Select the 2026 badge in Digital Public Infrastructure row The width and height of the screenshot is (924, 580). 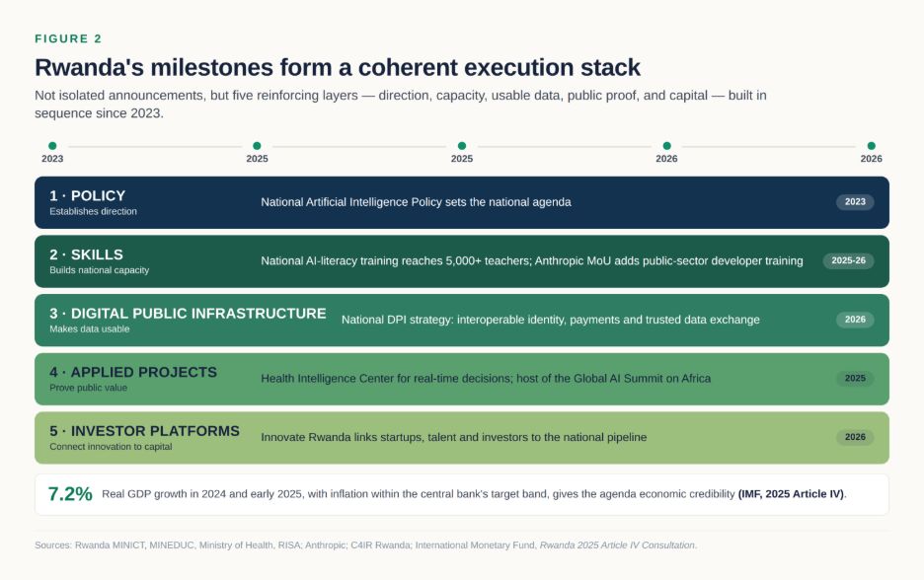(x=855, y=320)
